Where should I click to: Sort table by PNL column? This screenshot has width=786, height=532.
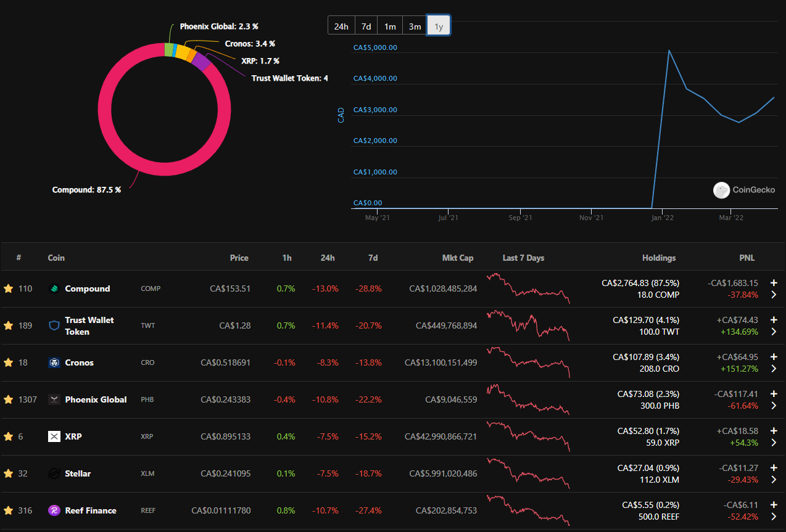click(747, 258)
